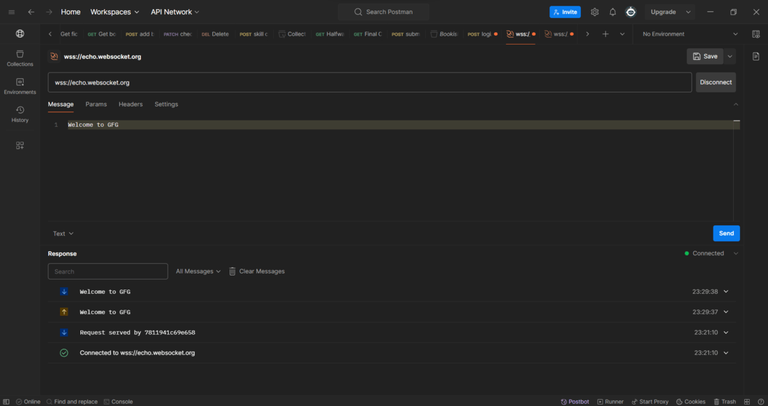
Task: Open Runner from the status bar
Action: coord(610,402)
